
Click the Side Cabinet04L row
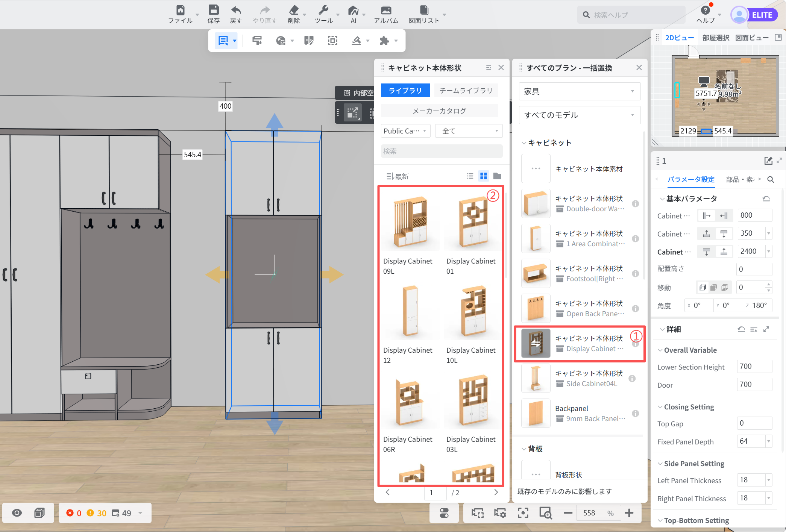tap(580, 378)
